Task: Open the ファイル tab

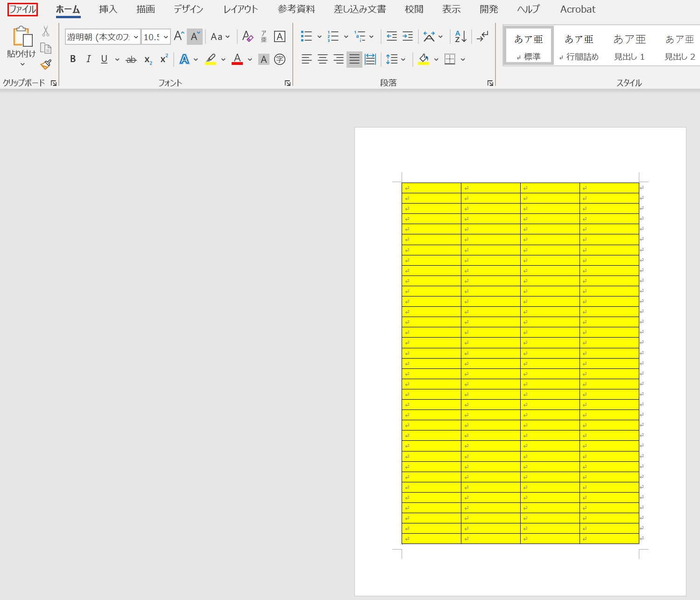Action: 22,9
